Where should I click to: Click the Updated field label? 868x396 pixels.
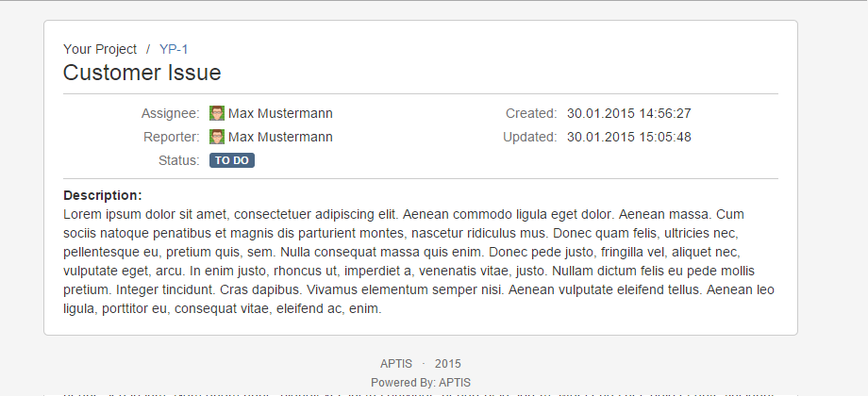point(529,137)
